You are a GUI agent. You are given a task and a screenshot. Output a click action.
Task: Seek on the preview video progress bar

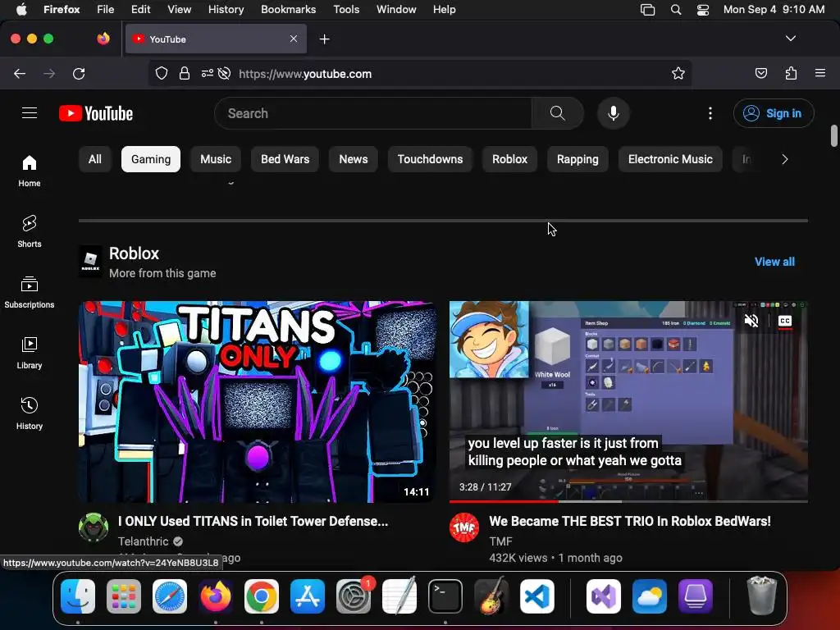pyautogui.click(x=628, y=501)
